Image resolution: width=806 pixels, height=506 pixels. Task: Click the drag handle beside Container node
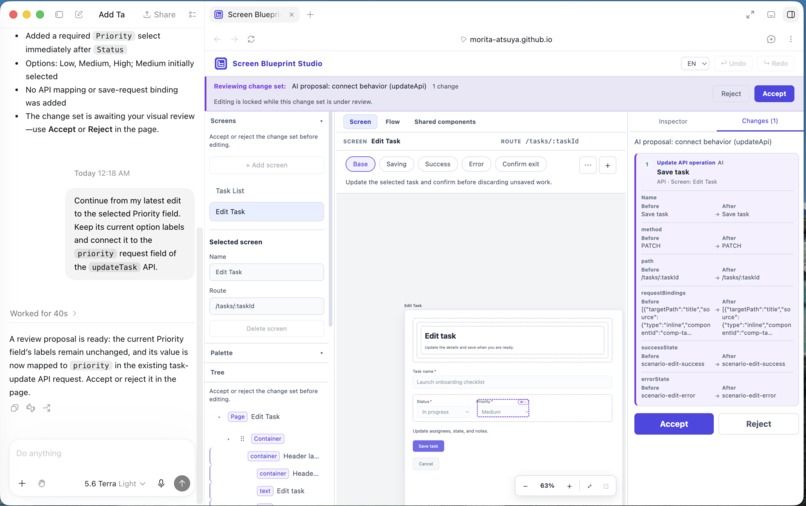[x=242, y=439]
